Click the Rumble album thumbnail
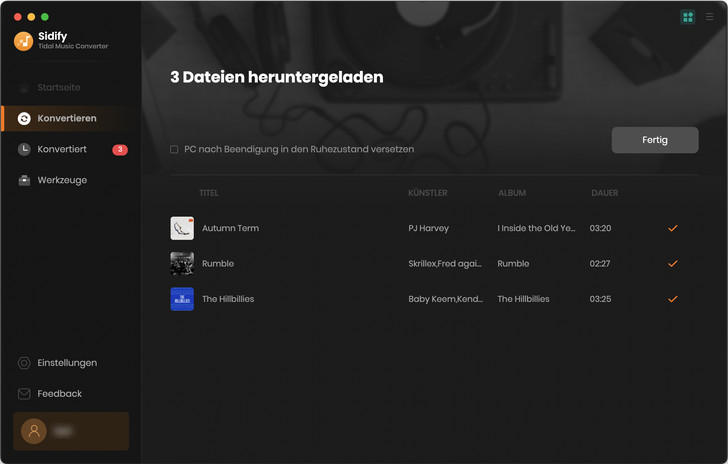This screenshot has height=464, width=728. pyautogui.click(x=182, y=263)
